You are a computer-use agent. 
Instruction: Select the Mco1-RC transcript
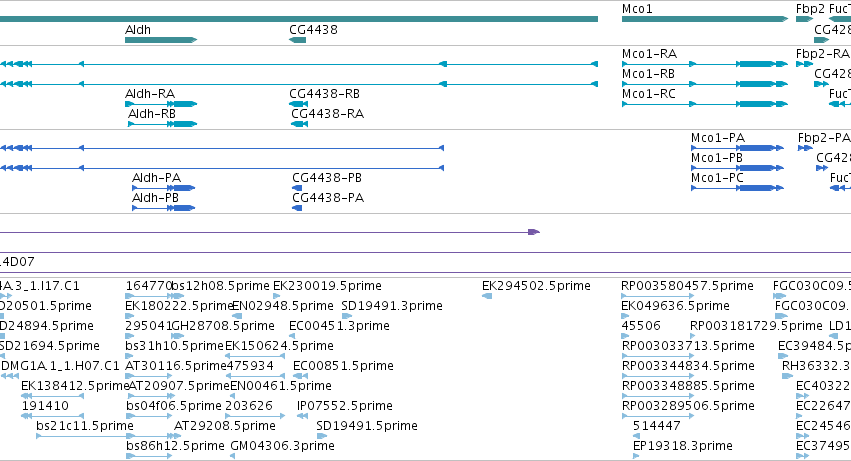[x=704, y=104]
